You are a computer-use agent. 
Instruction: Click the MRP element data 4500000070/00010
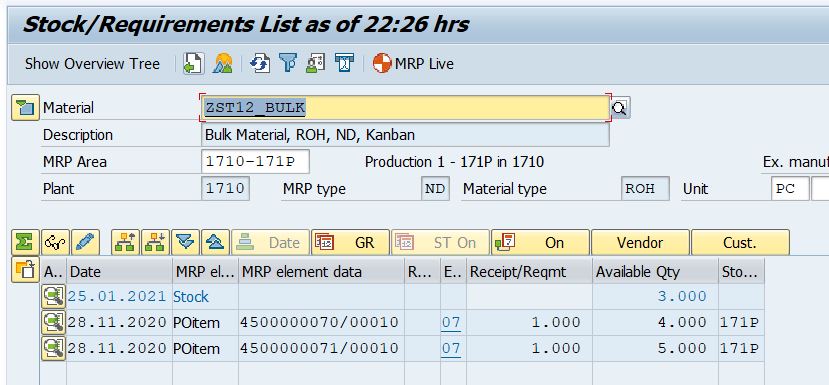(x=319, y=322)
